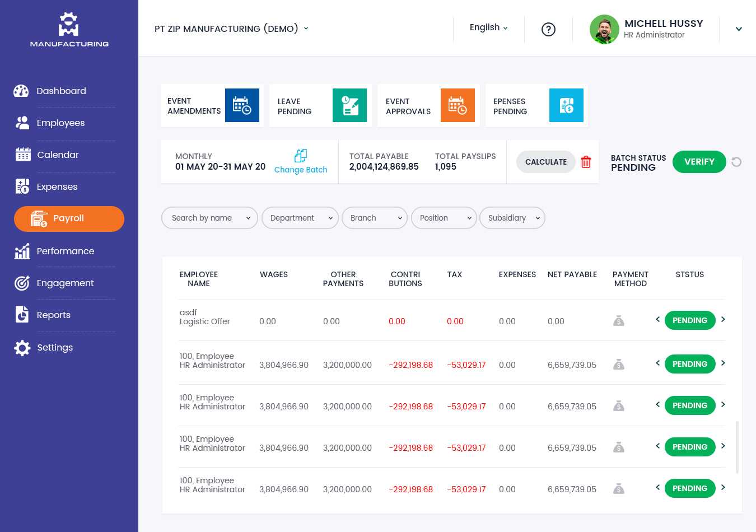Expand the Subsidiary filter dropdown

pos(512,218)
